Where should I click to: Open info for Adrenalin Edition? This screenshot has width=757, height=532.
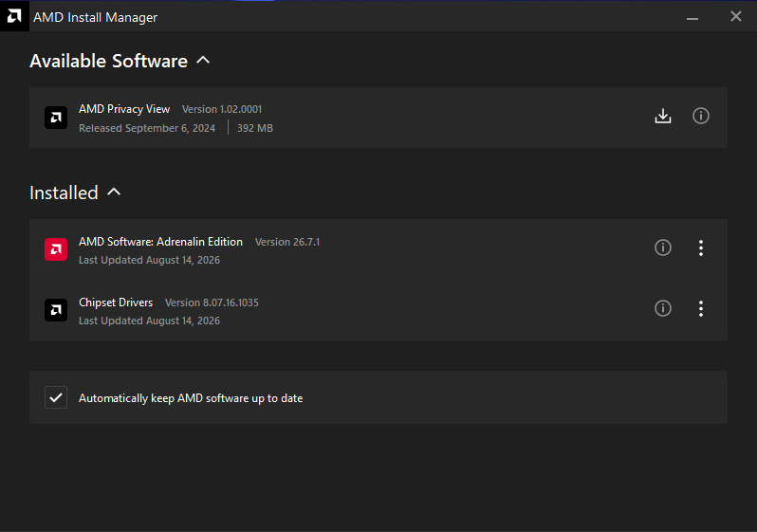663,248
